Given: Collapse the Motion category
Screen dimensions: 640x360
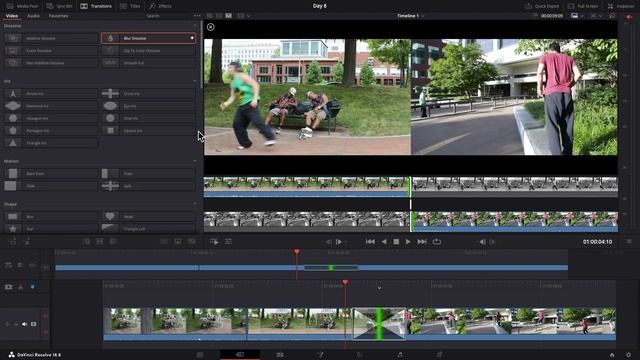Looking at the screenshot, I should tap(195, 161).
